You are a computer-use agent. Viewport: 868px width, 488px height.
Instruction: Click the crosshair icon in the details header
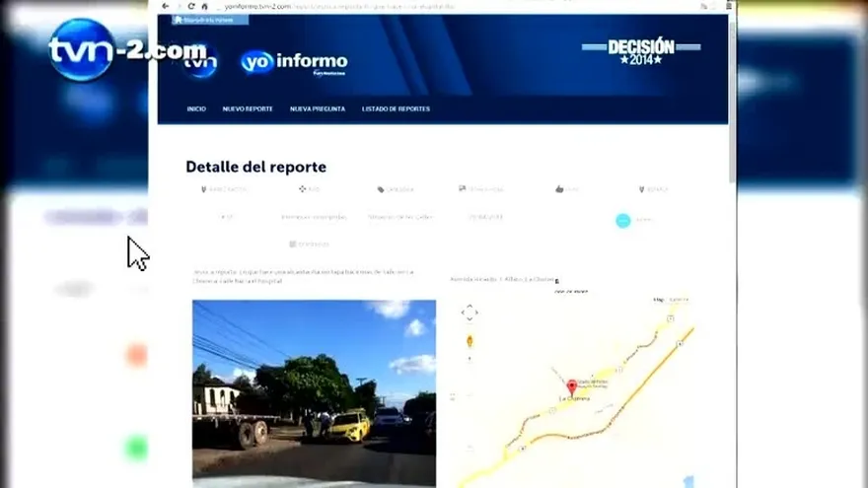302,189
